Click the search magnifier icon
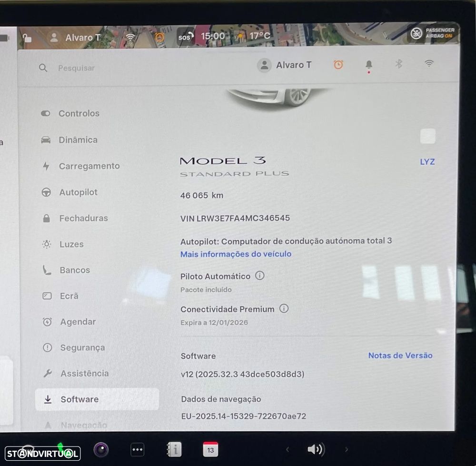Image resolution: width=476 pixels, height=466 pixels. click(x=43, y=68)
